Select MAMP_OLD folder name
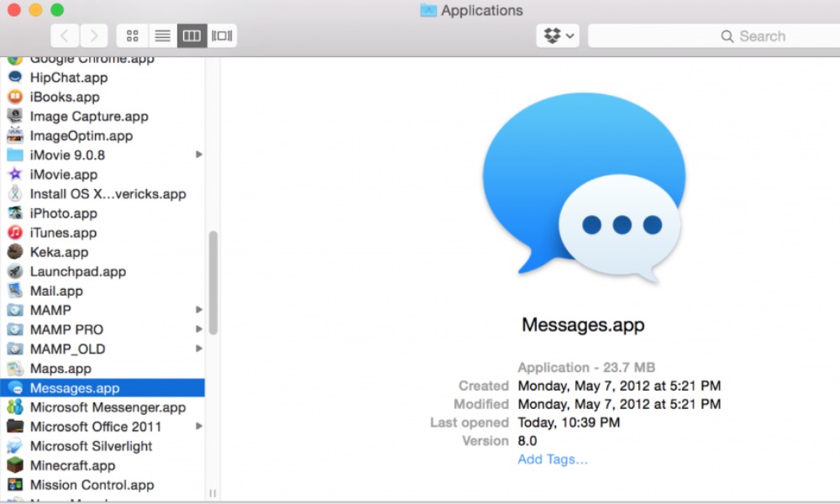The image size is (840, 504). 67,349
